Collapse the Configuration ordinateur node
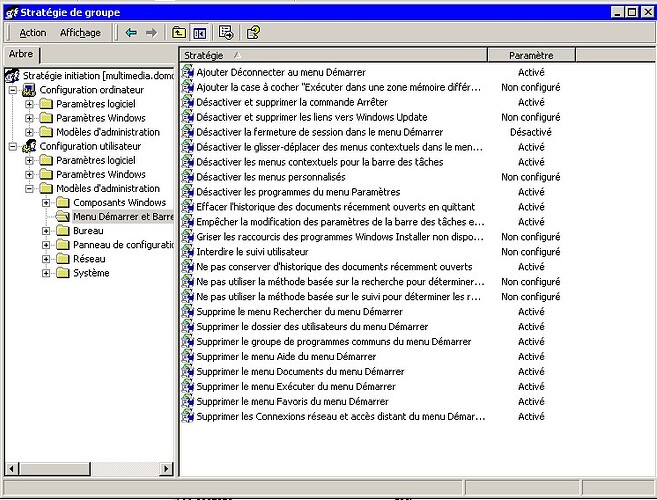 tap(13, 90)
